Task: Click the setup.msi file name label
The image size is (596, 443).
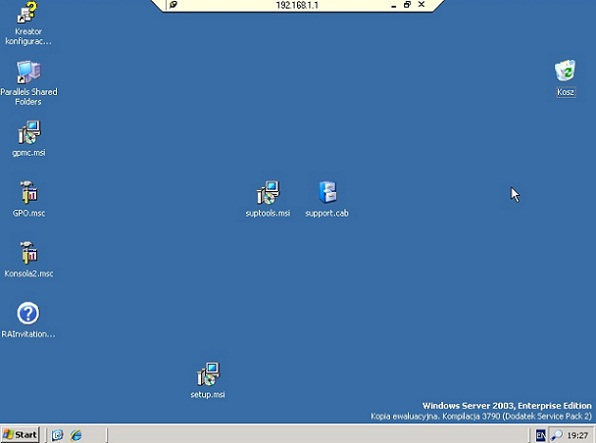Action: 208,395
